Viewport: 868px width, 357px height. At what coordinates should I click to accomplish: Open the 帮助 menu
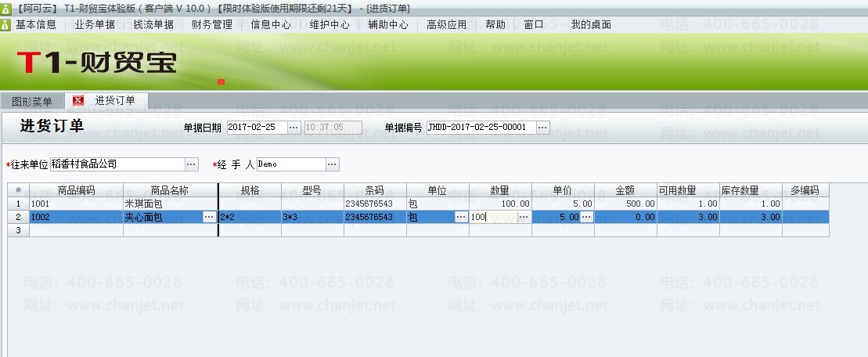tap(495, 25)
